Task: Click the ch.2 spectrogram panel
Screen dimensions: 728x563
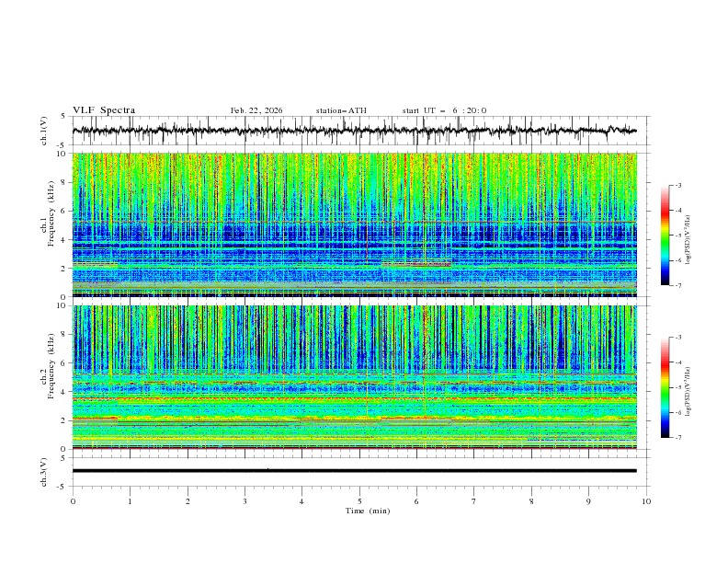Action: pos(354,377)
